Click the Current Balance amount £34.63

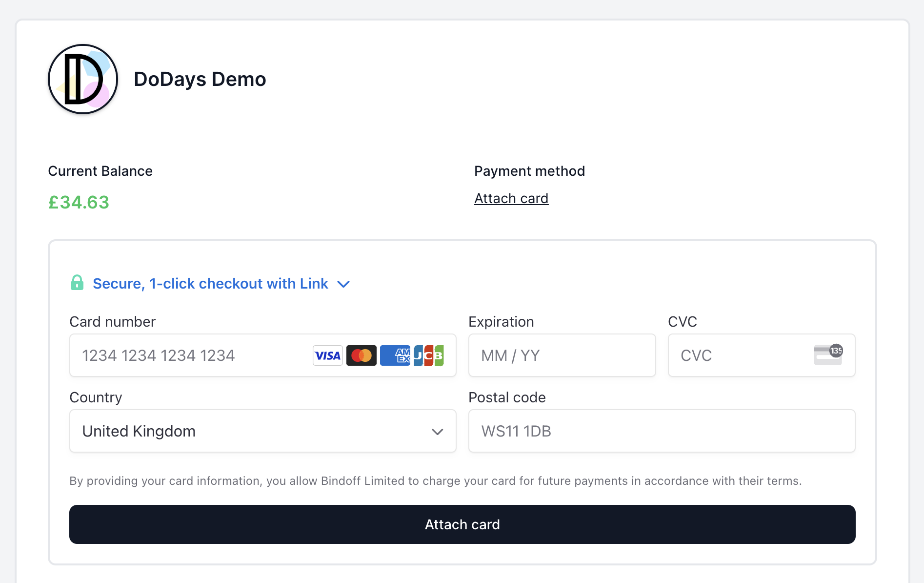pos(79,202)
